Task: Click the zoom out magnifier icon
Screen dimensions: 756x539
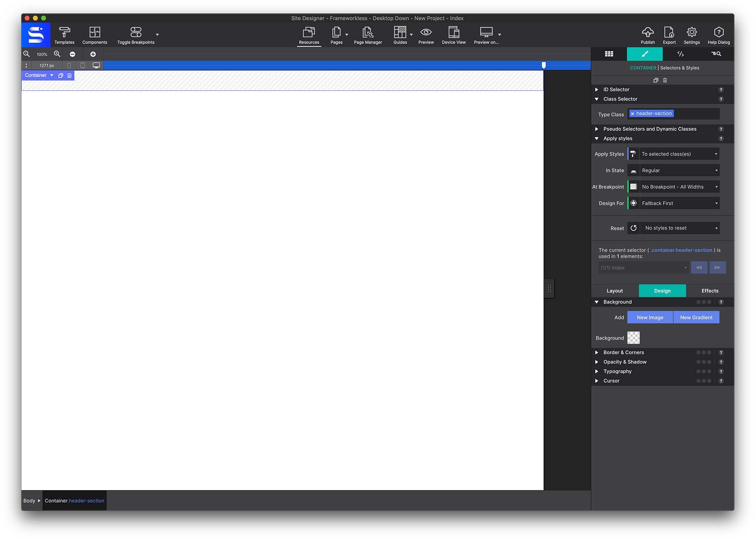Action: (x=27, y=54)
